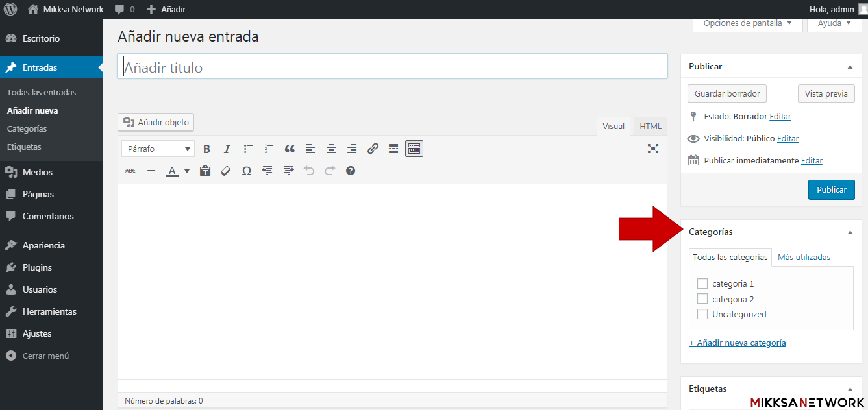868x410 pixels.
Task: Open the keyboard shortcuts help icon
Action: tap(351, 171)
